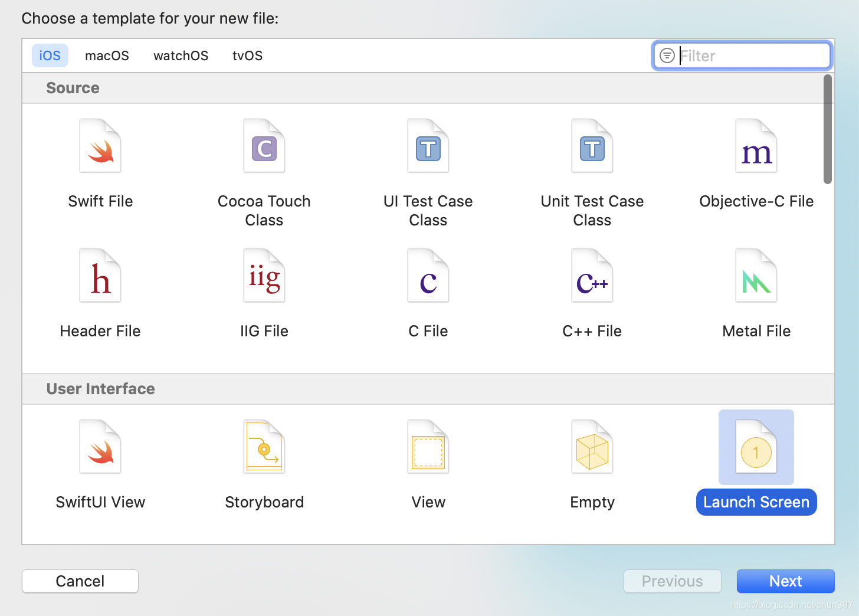Select the Swift File template icon
Image resolution: width=859 pixels, height=616 pixels.
[100, 146]
